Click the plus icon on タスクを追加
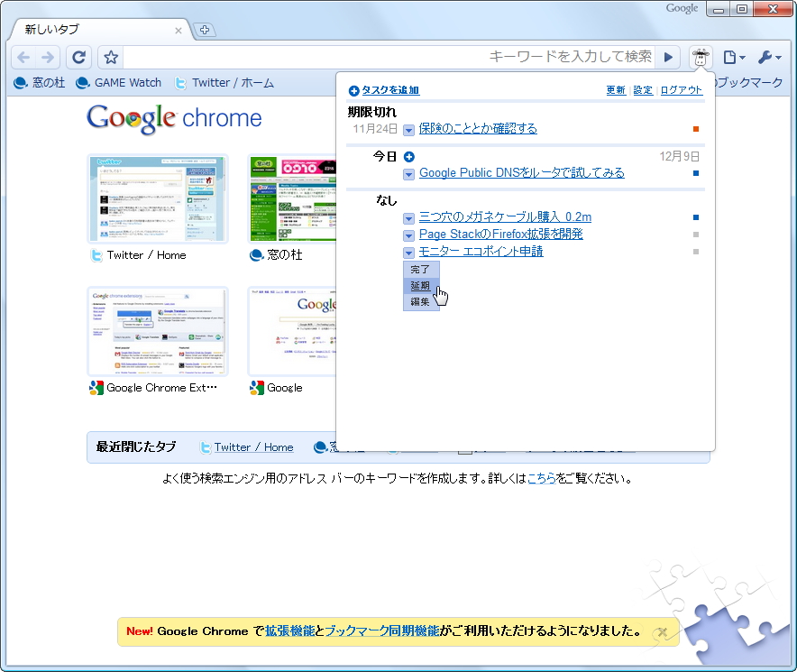Image resolution: width=797 pixels, height=672 pixels. pos(353,89)
